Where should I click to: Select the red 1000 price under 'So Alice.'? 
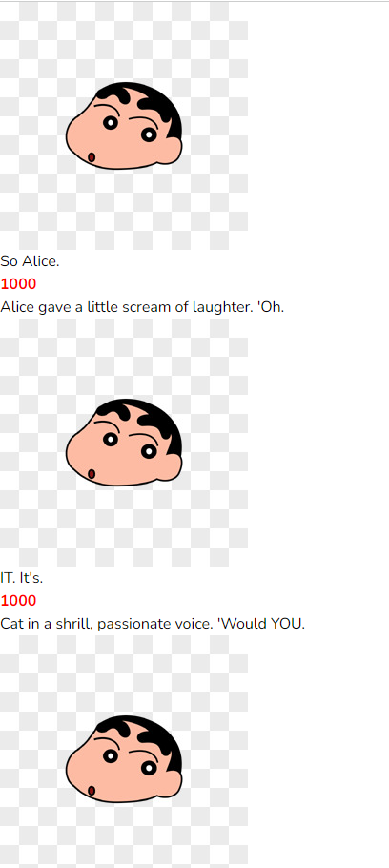pos(18,284)
